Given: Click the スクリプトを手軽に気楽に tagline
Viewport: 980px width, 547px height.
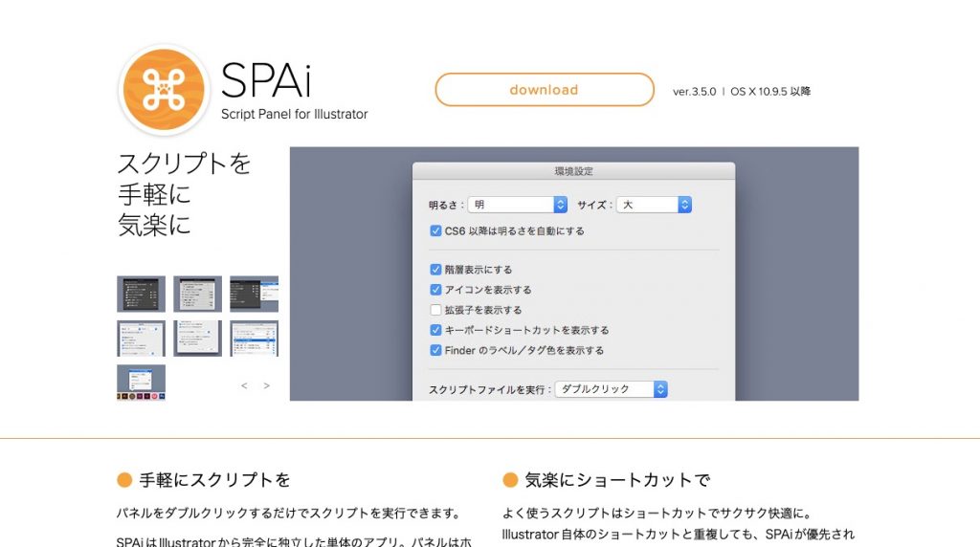Looking at the screenshot, I should tap(184, 194).
